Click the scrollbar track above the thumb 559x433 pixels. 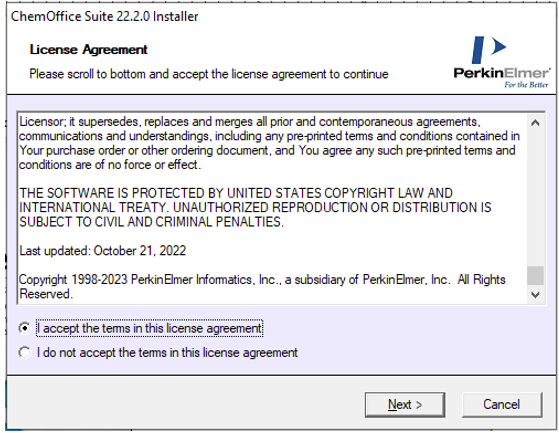[x=535, y=198]
